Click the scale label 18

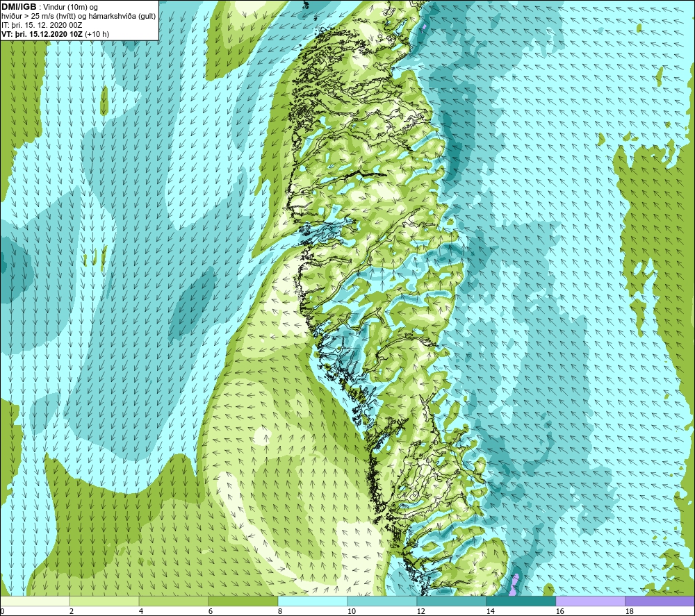[x=629, y=611]
